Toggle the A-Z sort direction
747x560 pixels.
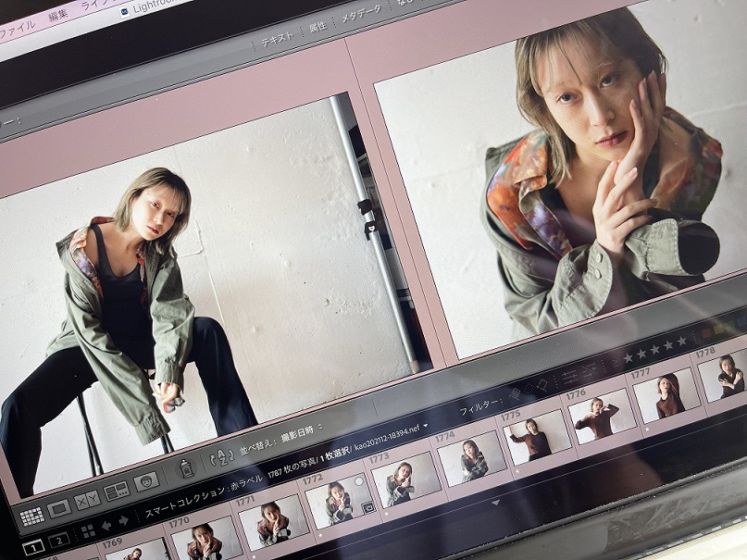tap(222, 456)
